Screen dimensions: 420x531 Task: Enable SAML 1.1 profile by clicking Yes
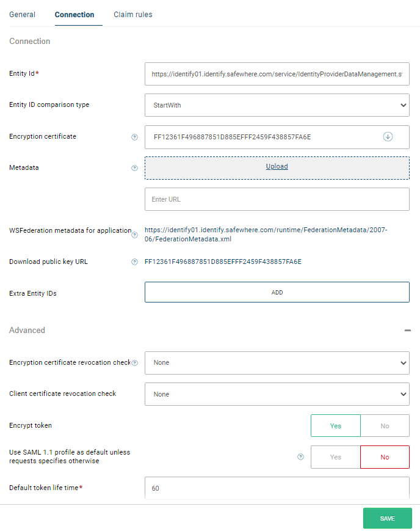click(335, 456)
